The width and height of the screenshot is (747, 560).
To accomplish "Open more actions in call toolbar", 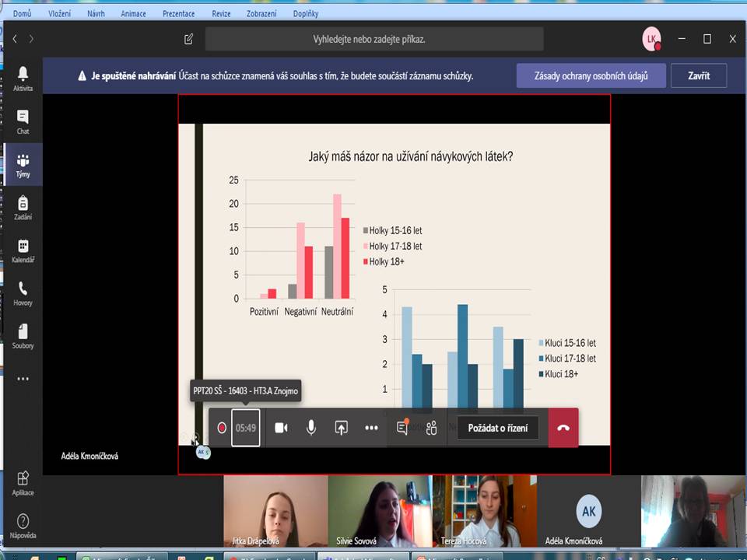I will 371,428.
